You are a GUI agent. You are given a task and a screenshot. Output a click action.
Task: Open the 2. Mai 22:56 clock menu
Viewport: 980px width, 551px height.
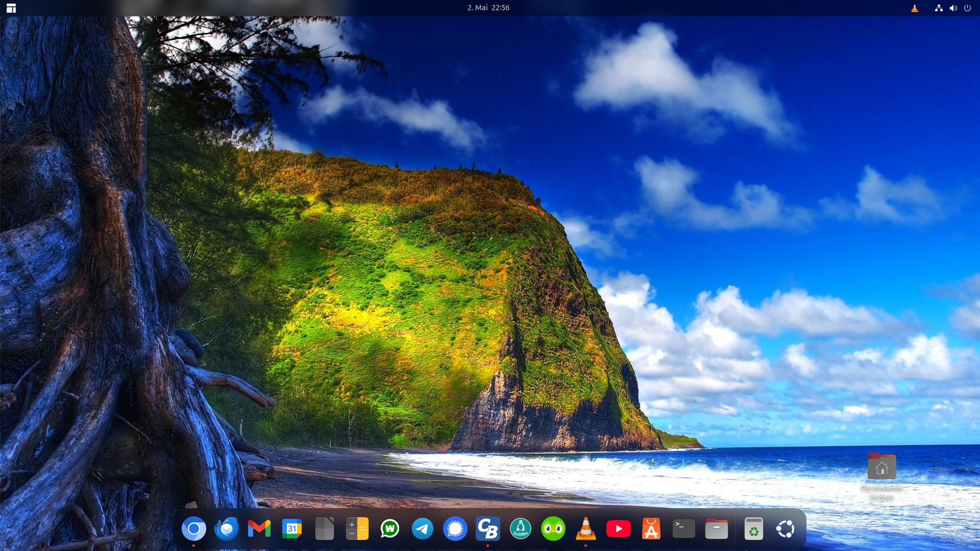tap(488, 8)
